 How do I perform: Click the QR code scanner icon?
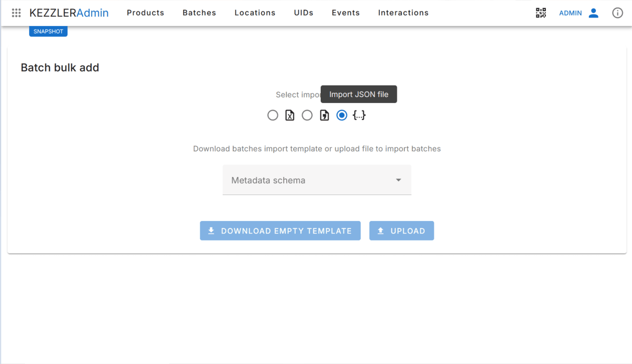(x=541, y=13)
